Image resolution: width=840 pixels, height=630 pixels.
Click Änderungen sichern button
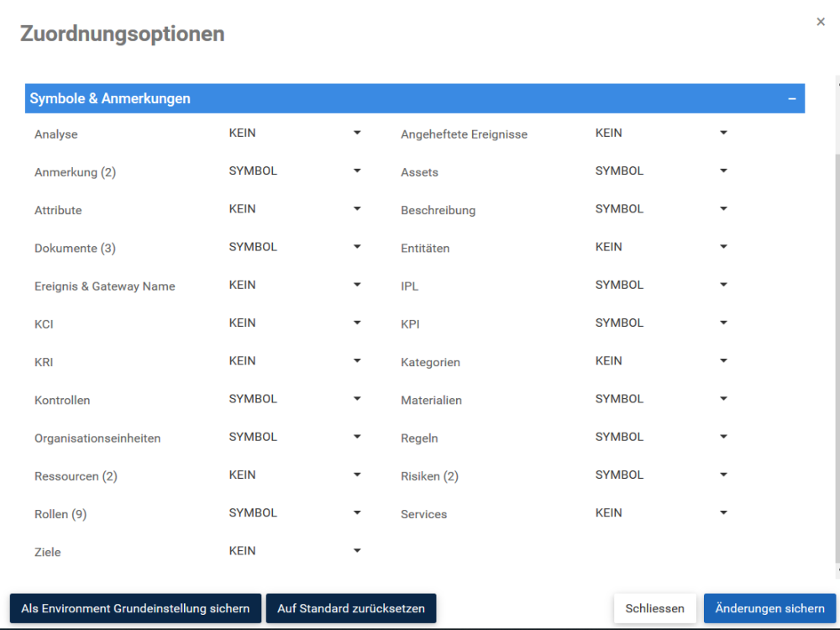(x=769, y=608)
